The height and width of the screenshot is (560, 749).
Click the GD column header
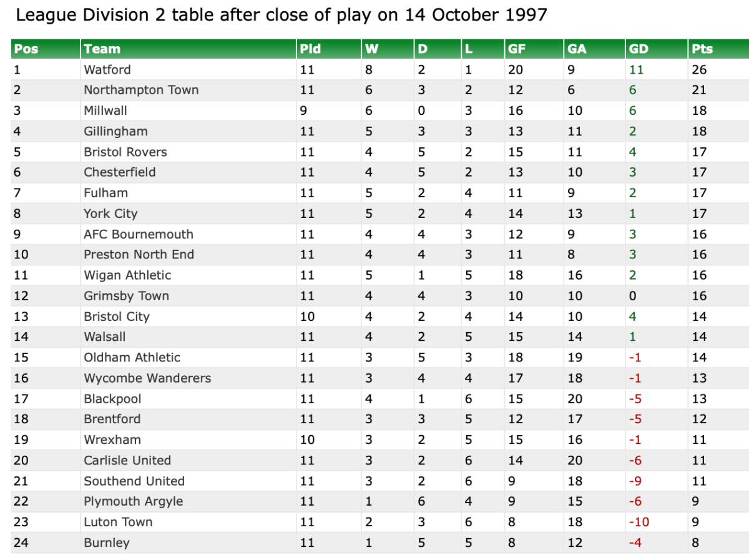pyautogui.click(x=639, y=49)
